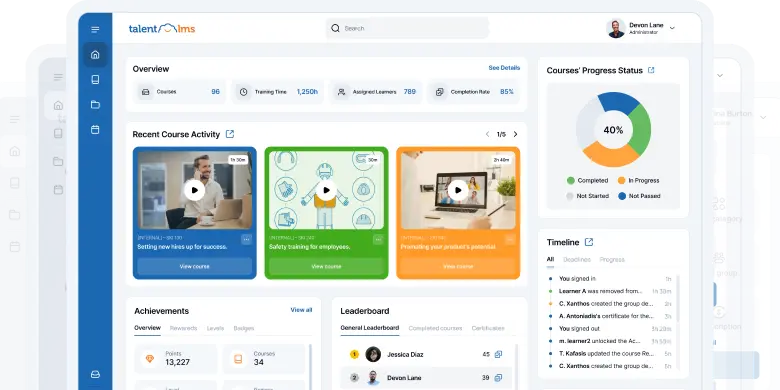Open Recent Course Activity external link icon
This screenshot has width=780, height=390.
tap(230, 134)
